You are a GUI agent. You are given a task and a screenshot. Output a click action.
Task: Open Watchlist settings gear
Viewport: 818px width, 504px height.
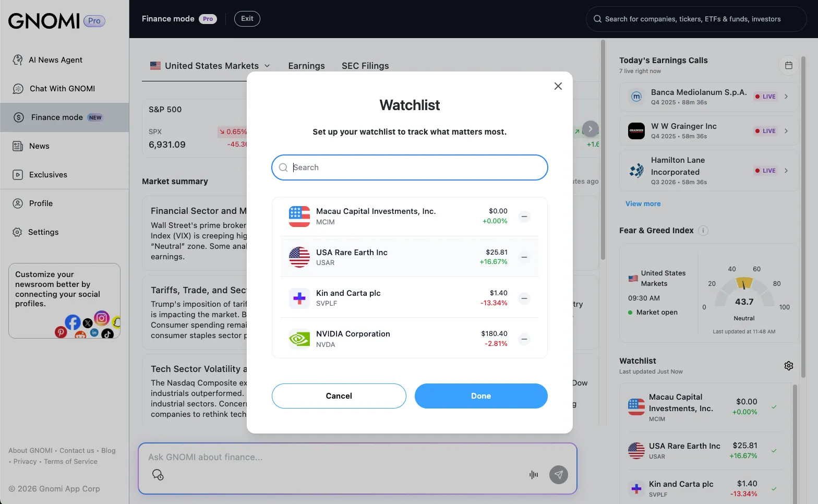(x=789, y=366)
